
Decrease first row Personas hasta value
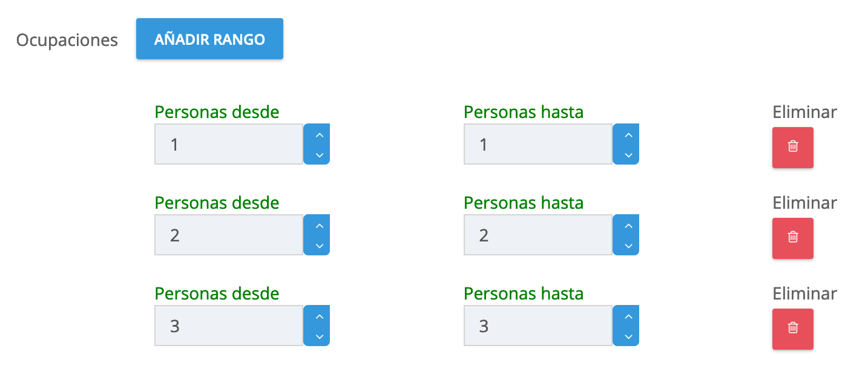click(628, 155)
